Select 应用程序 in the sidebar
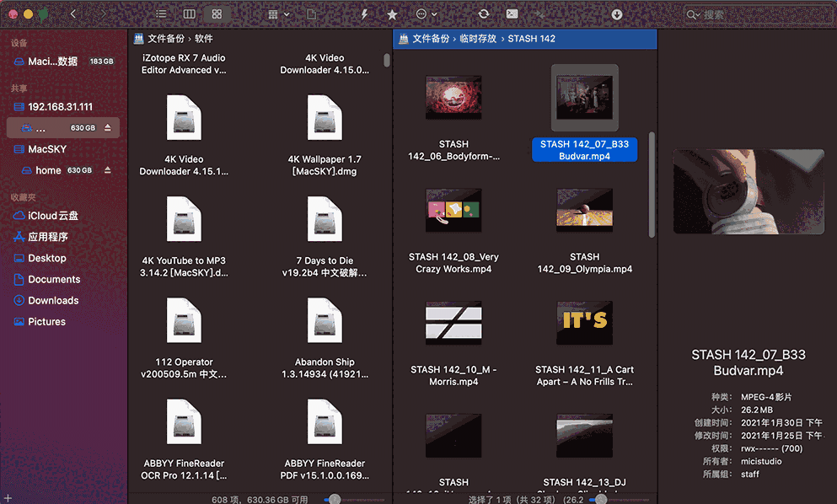This screenshot has height=504, width=837. click(x=48, y=237)
